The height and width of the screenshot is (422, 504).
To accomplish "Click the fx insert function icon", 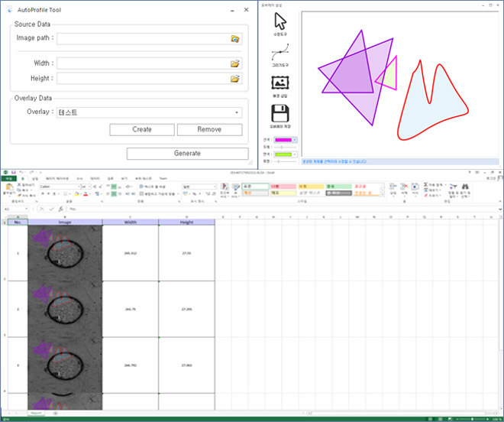I will click(x=61, y=209).
